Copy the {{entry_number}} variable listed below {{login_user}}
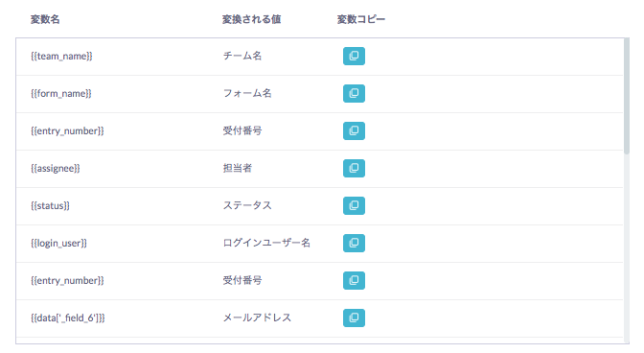Image resolution: width=644 pixels, height=353 pixels. tap(354, 280)
